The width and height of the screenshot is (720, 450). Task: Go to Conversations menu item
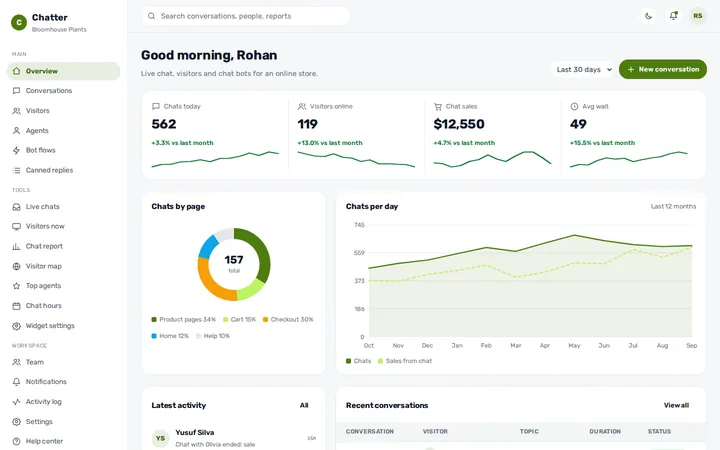pyautogui.click(x=63, y=91)
